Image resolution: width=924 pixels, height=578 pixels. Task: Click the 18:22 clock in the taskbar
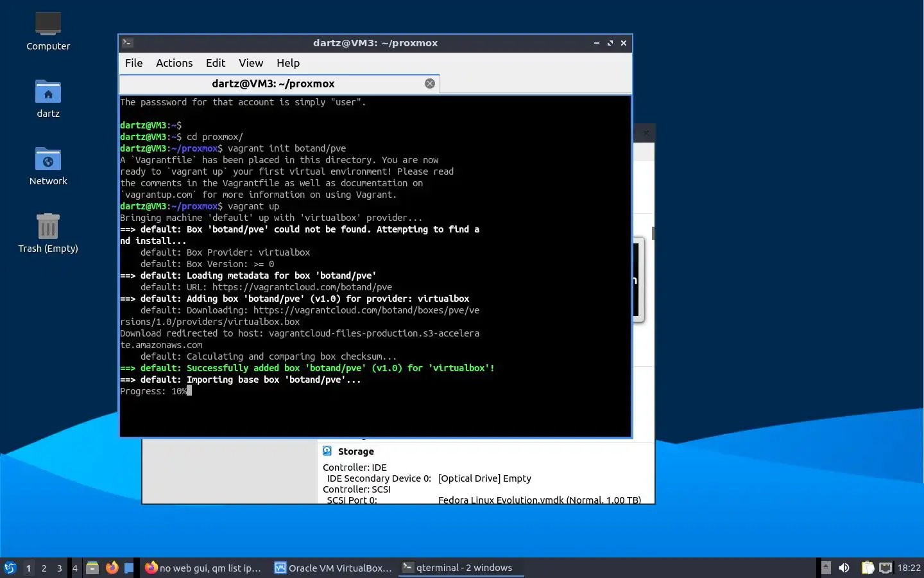[x=909, y=568]
